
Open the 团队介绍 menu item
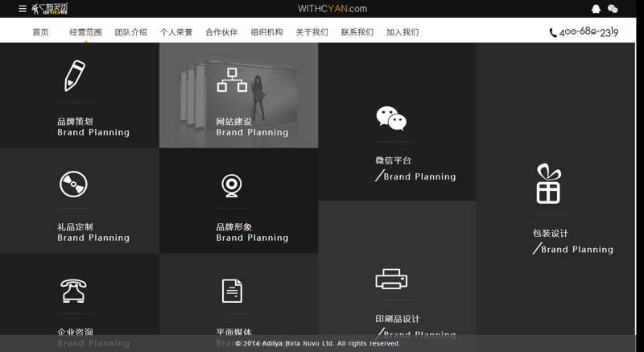[130, 32]
